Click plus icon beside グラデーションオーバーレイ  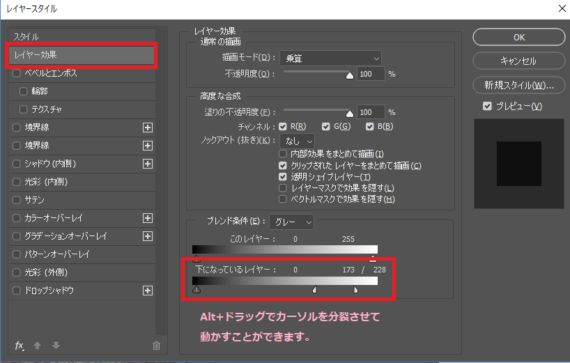(x=148, y=236)
